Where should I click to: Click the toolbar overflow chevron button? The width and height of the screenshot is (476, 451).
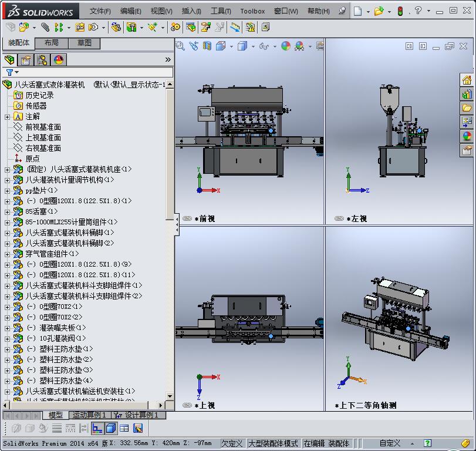[x=167, y=59]
